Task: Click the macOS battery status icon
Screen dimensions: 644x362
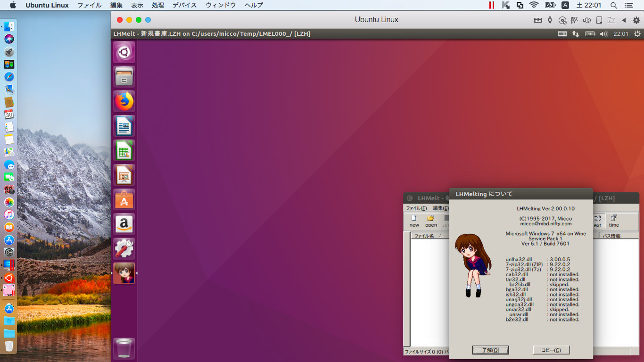Action: pos(550,5)
